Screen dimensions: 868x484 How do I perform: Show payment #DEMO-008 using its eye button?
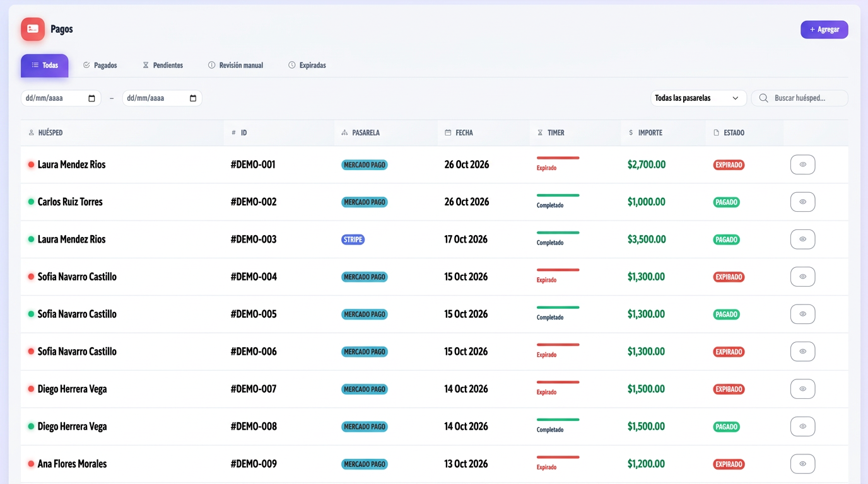pos(802,426)
